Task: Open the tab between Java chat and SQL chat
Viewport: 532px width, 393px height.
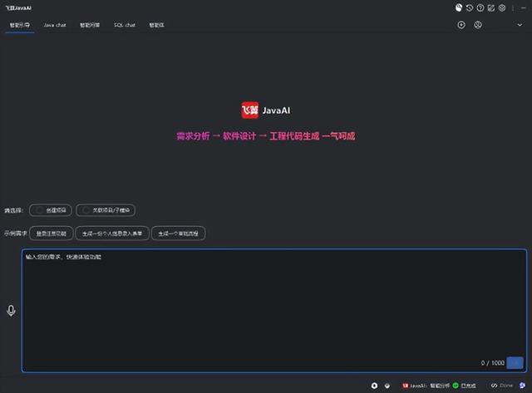Action: click(90, 25)
